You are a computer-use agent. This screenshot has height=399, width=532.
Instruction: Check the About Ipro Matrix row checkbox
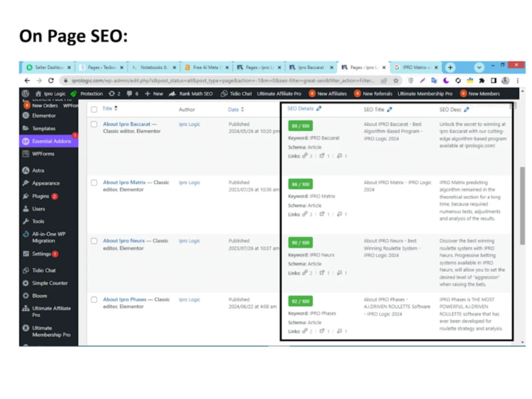click(x=94, y=182)
